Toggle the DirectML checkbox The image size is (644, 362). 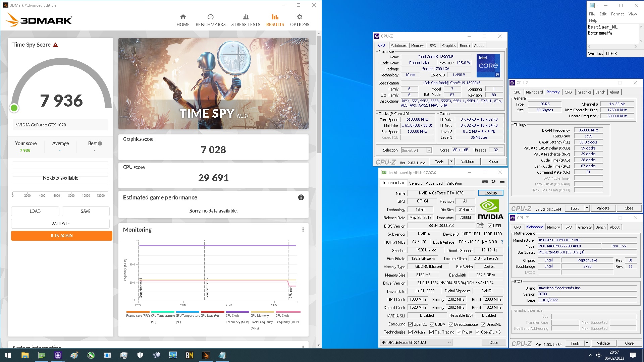coord(483,324)
